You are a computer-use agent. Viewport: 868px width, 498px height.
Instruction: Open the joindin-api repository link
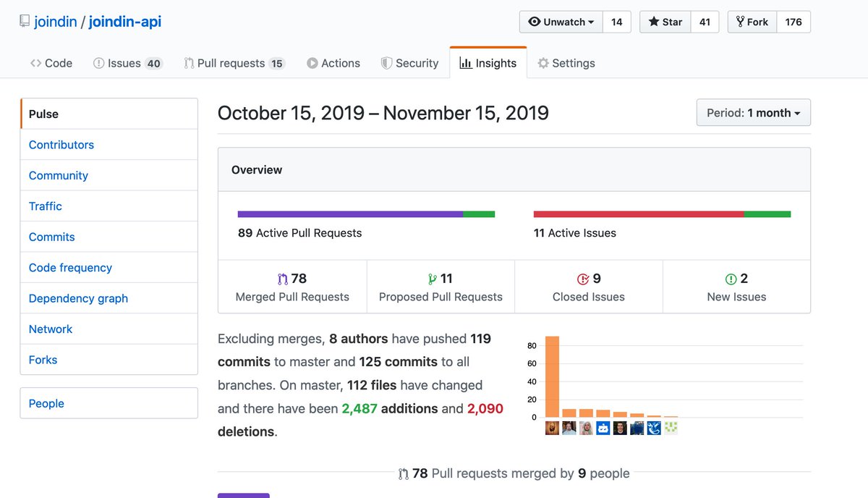125,22
